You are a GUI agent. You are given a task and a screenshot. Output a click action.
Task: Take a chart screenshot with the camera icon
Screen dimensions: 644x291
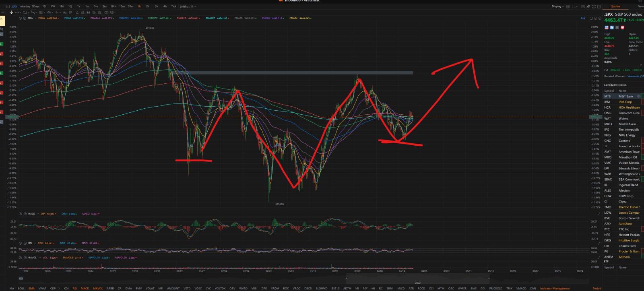click(x=583, y=6)
